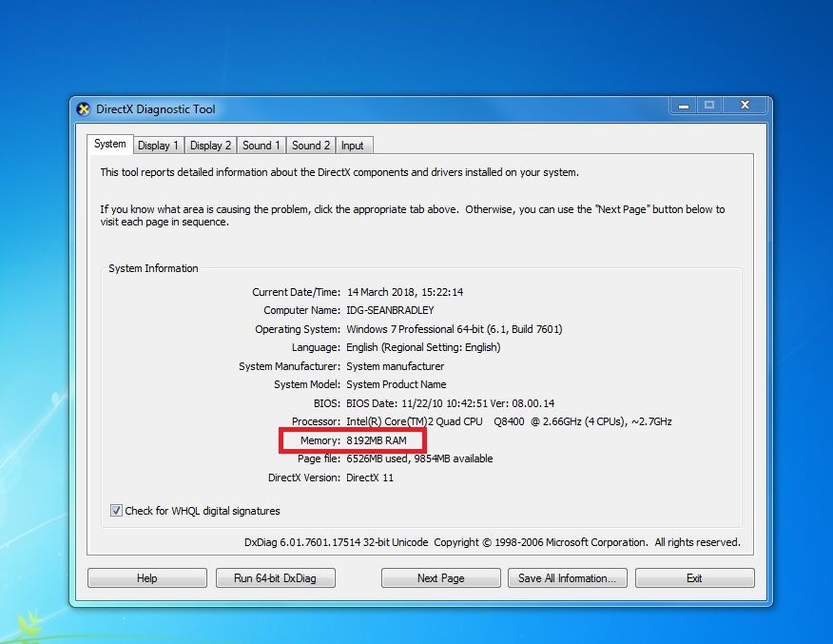Click language value "English (Regional Setting: English)"

point(423,347)
